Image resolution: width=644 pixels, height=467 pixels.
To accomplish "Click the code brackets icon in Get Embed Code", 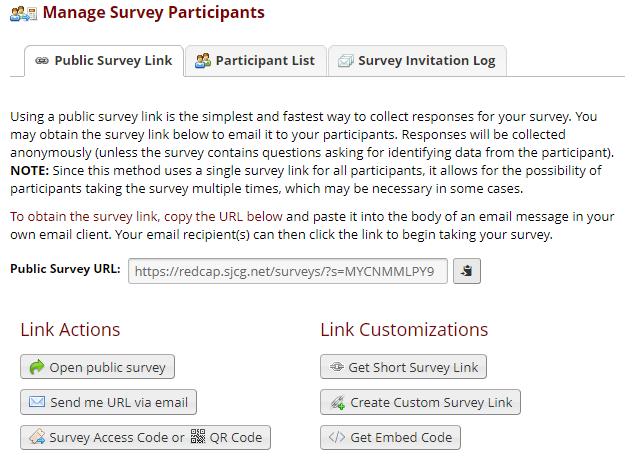I will click(x=337, y=437).
